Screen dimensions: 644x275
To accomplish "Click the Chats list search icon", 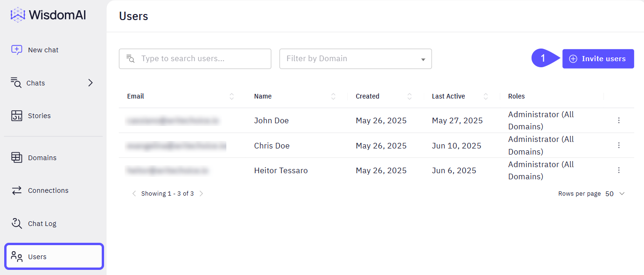I will pos(16,83).
